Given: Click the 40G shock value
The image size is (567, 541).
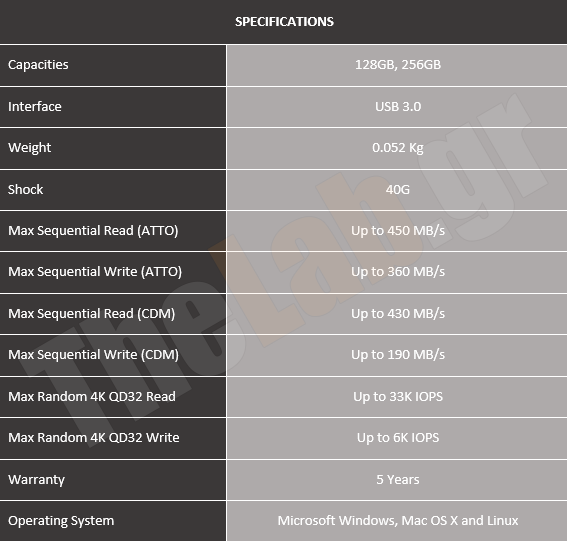Looking at the screenshot, I should click(398, 189).
